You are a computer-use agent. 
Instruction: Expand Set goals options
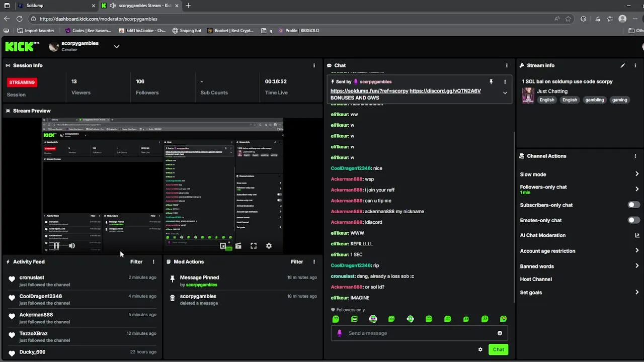click(637, 292)
